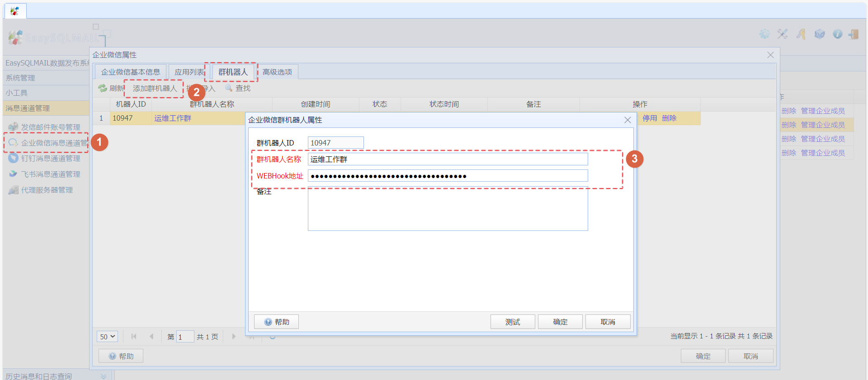Click the EasySQLMAIL logo icon

[x=15, y=38]
